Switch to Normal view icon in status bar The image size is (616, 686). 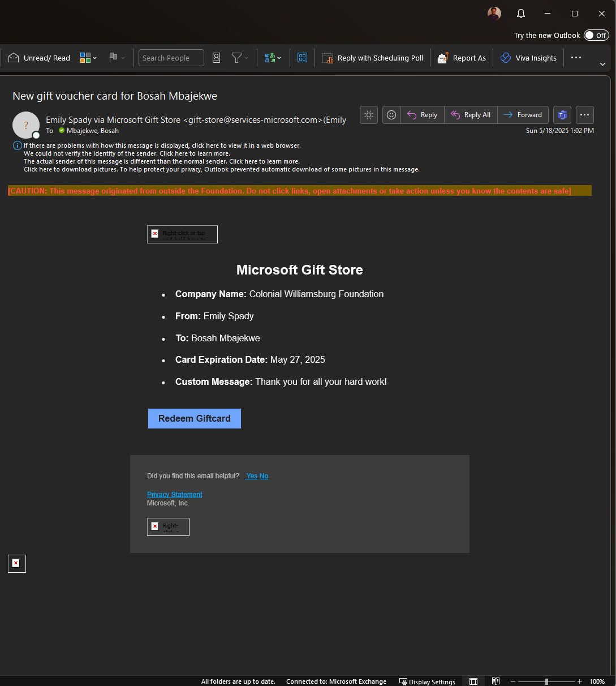pos(473,681)
